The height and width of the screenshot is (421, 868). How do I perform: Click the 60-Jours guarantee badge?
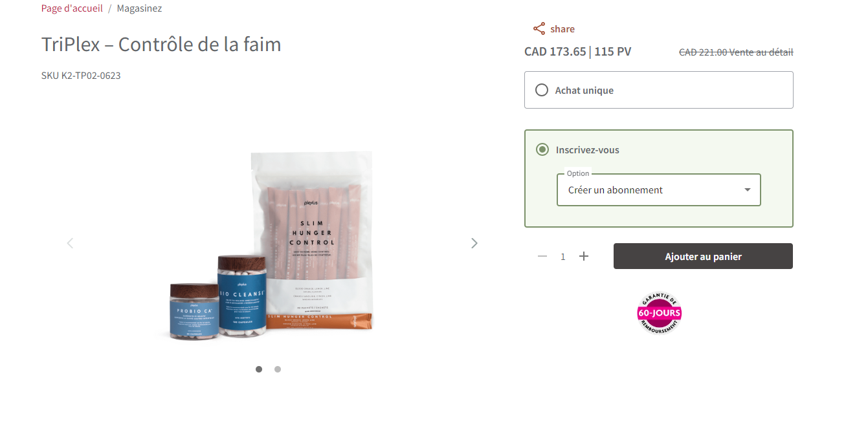point(659,313)
